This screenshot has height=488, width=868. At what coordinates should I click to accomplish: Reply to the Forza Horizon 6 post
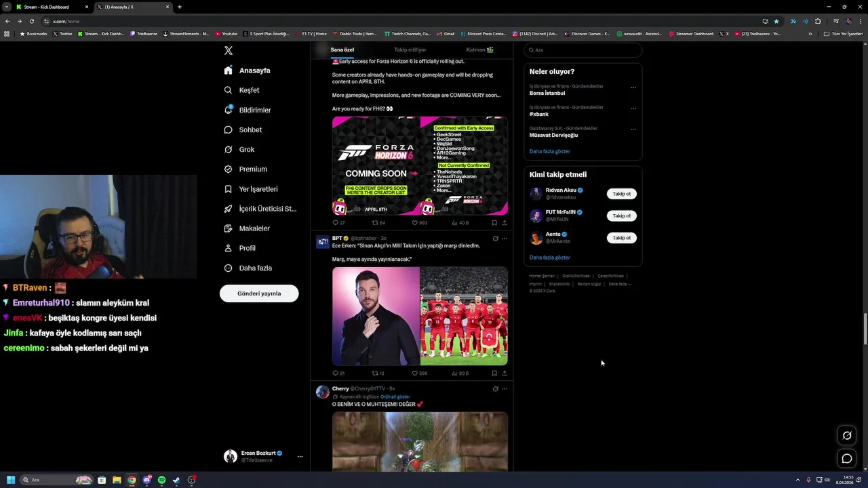pyautogui.click(x=338, y=222)
